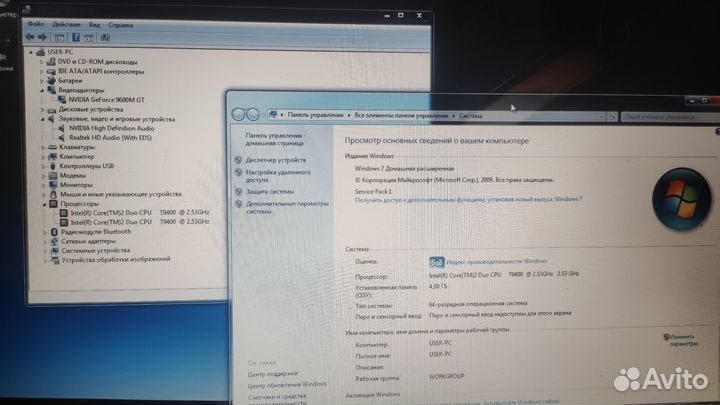Select the Модемы tree item
The height and width of the screenshot is (405, 720).
pos(73,175)
